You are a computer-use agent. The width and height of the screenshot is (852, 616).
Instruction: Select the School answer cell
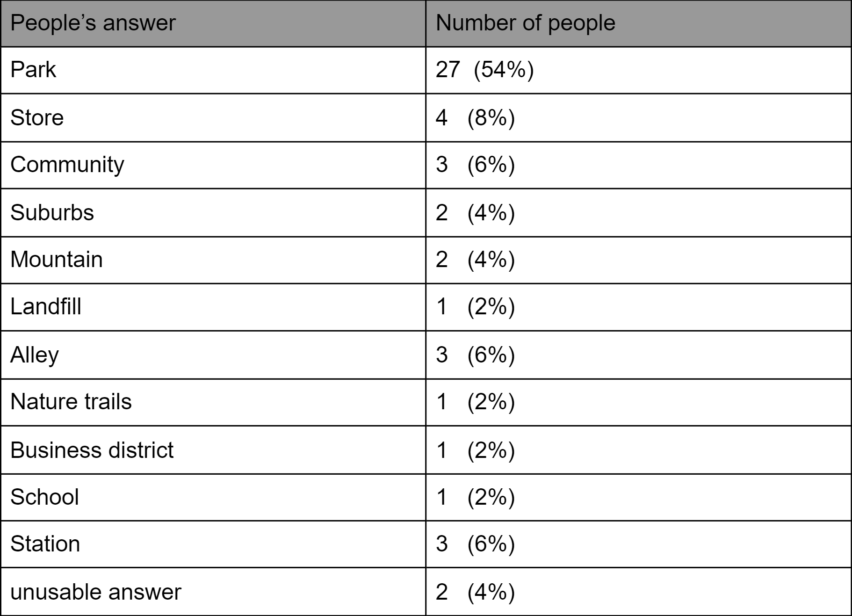[x=44, y=497]
